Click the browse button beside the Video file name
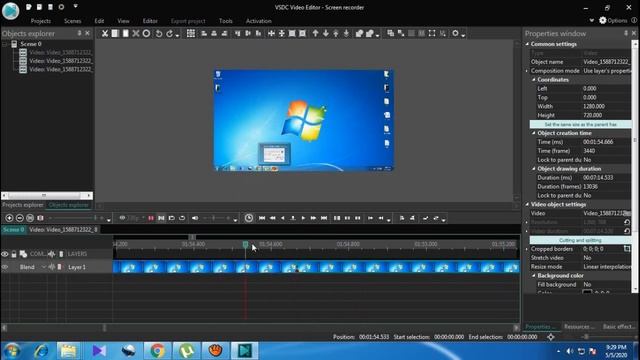640x360 pixels. click(x=627, y=213)
